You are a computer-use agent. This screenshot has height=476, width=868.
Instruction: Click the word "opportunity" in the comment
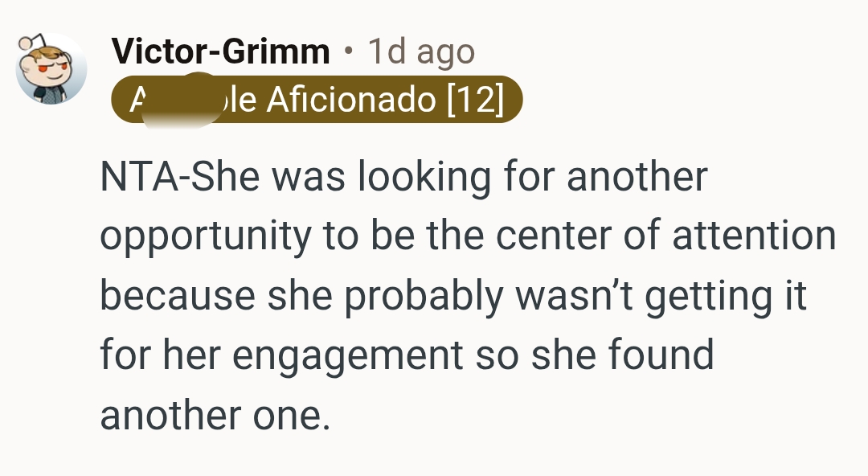206,236
